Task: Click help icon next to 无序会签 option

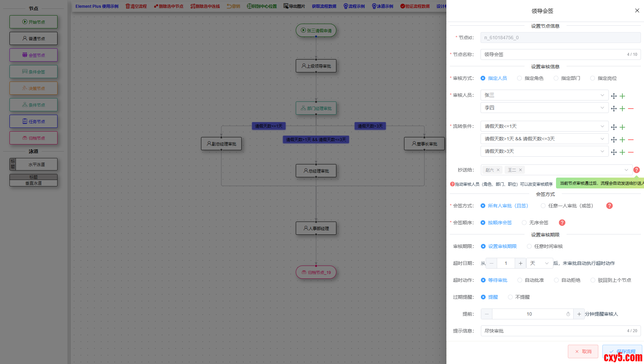Action: [x=562, y=223]
